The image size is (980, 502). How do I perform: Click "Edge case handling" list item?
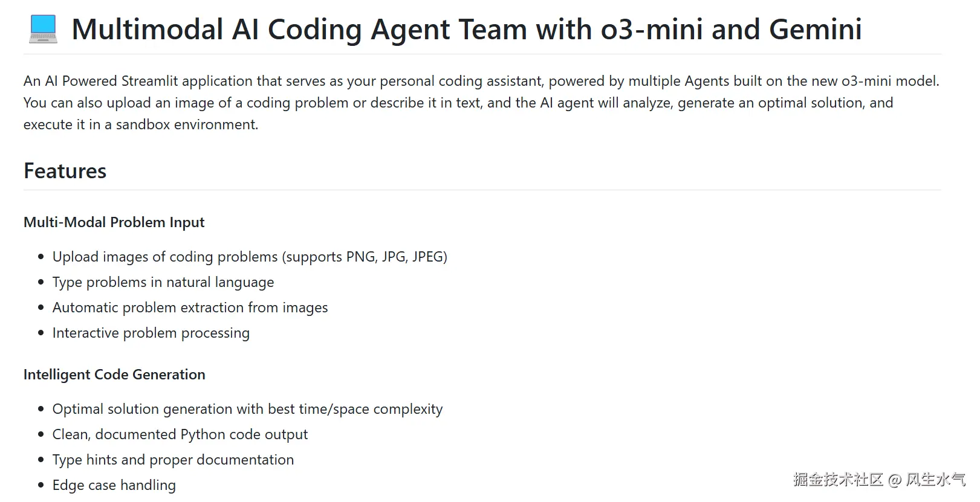(114, 485)
